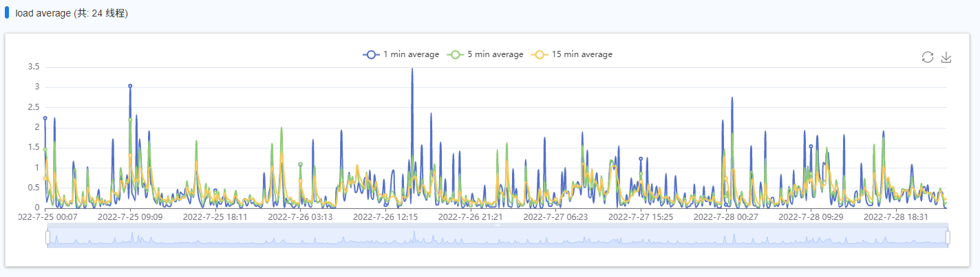Click the 0.5 y-axis value
The height and width of the screenshot is (277, 980).
click(33, 188)
